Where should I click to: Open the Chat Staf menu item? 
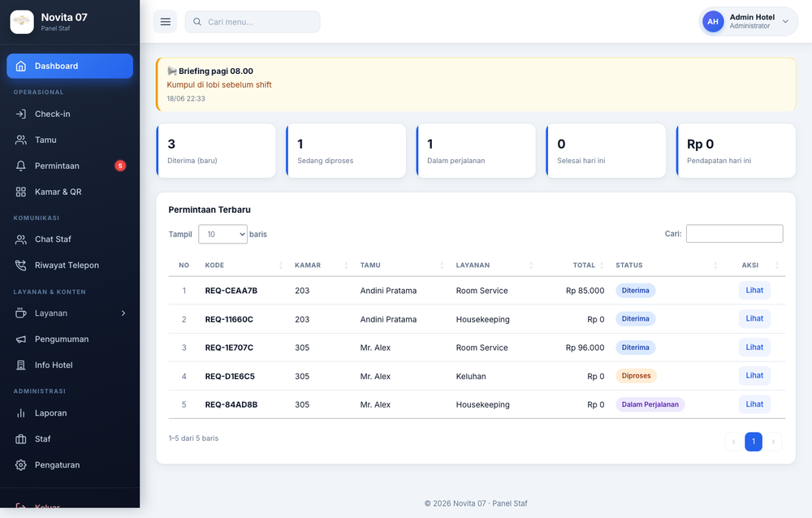tap(70, 240)
